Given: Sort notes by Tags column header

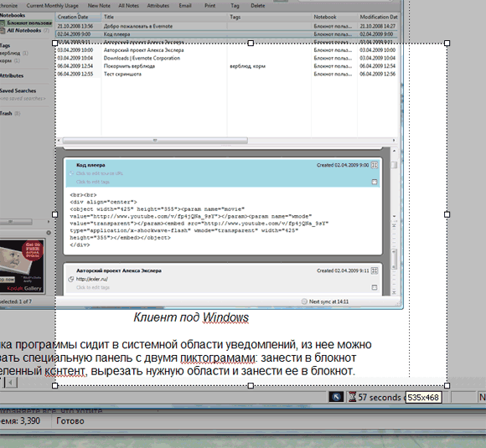Looking at the screenshot, I should point(270,17).
